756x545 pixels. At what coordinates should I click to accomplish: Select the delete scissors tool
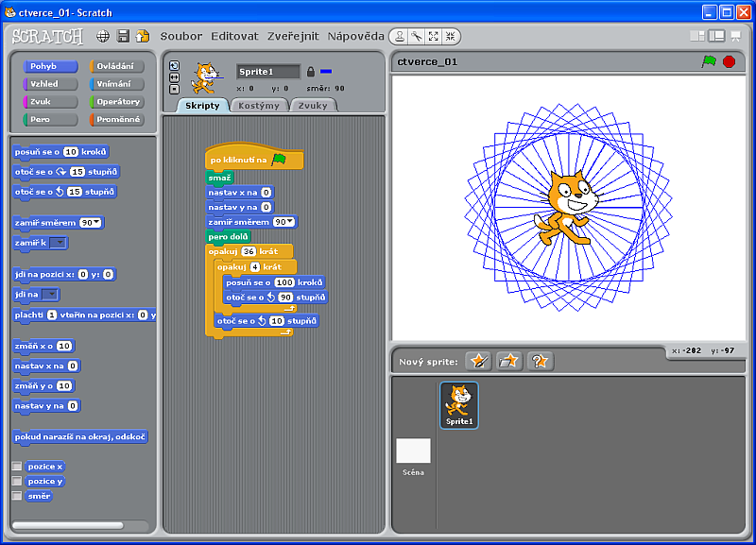pyautogui.click(x=417, y=36)
